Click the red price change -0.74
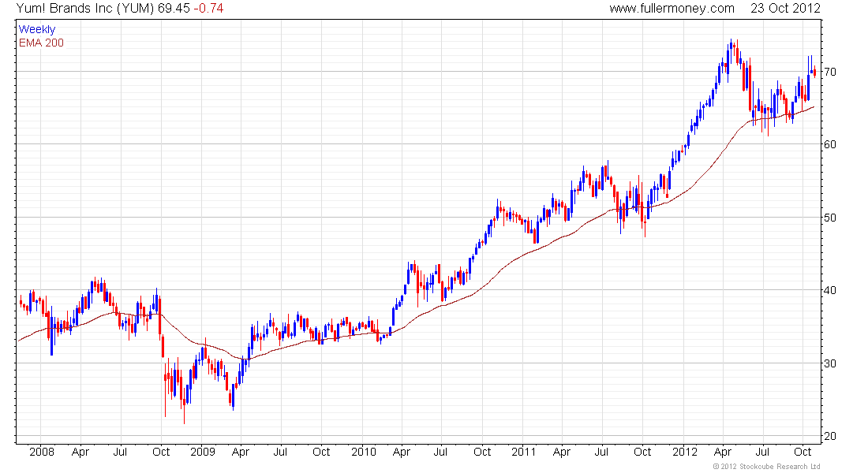 point(208,9)
